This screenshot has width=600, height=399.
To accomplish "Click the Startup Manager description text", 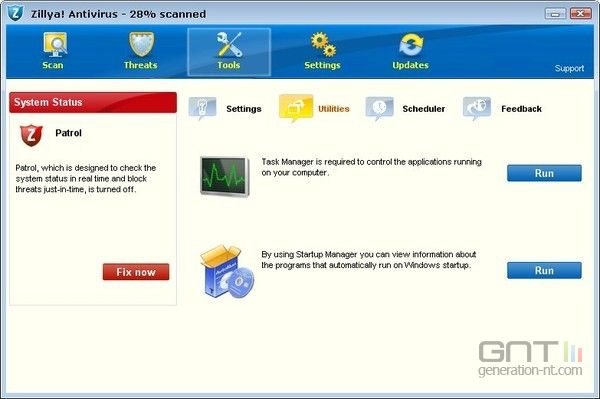I will (x=369, y=260).
